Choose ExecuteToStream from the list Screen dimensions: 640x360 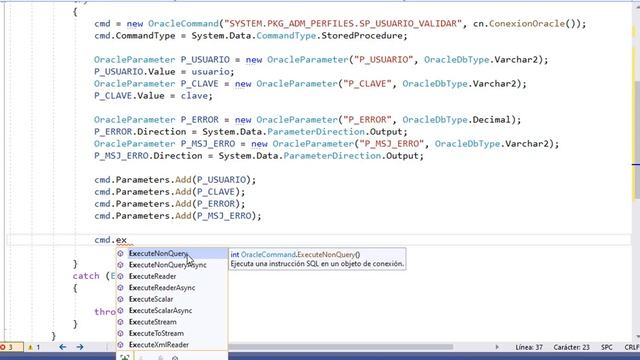tap(172, 333)
